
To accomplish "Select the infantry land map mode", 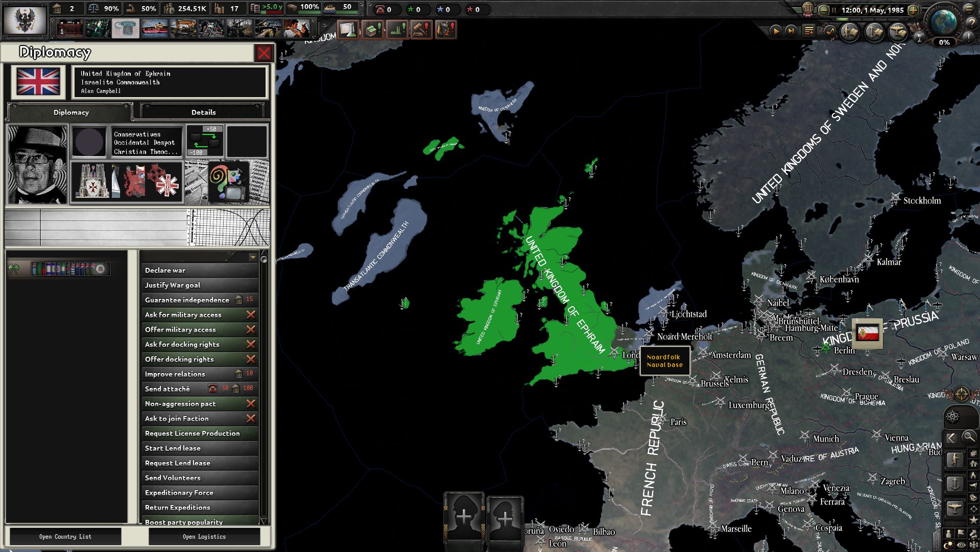I will (x=955, y=459).
